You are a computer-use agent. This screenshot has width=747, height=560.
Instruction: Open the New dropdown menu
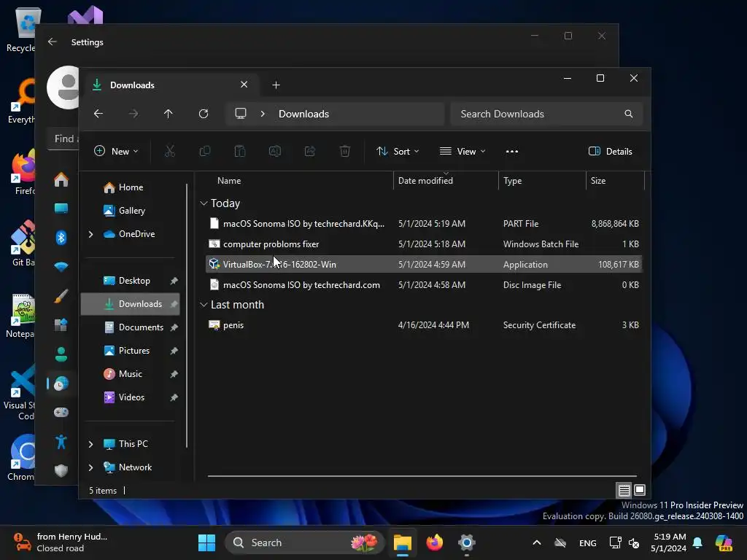116,152
